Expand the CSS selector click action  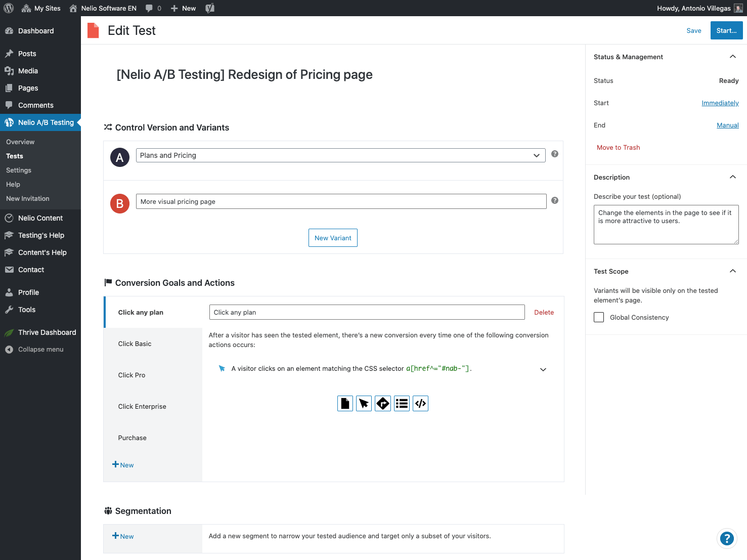click(543, 369)
